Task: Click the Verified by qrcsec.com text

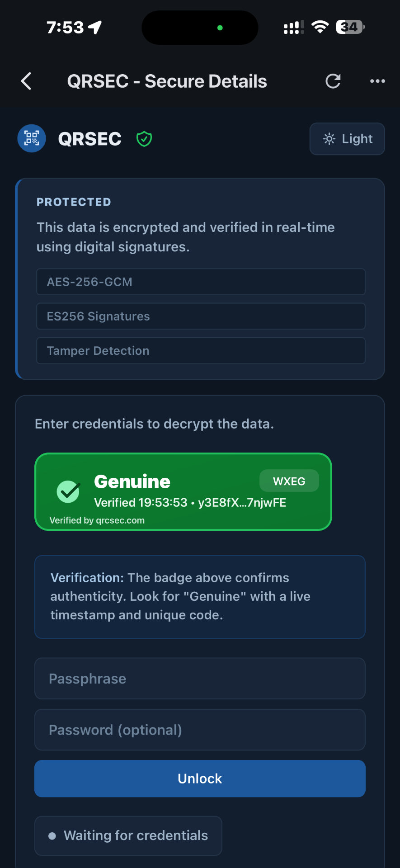Action: pyautogui.click(x=97, y=520)
